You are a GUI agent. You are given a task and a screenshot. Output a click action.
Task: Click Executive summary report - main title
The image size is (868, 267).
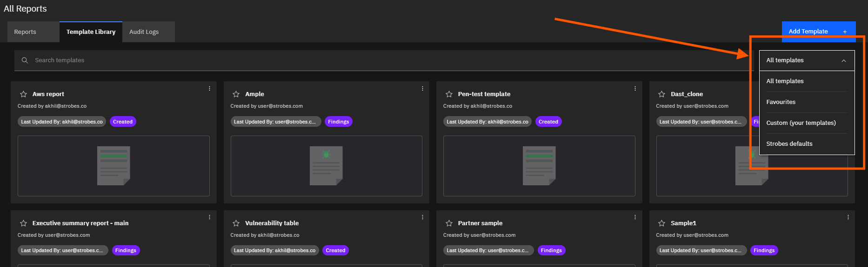(x=80, y=223)
